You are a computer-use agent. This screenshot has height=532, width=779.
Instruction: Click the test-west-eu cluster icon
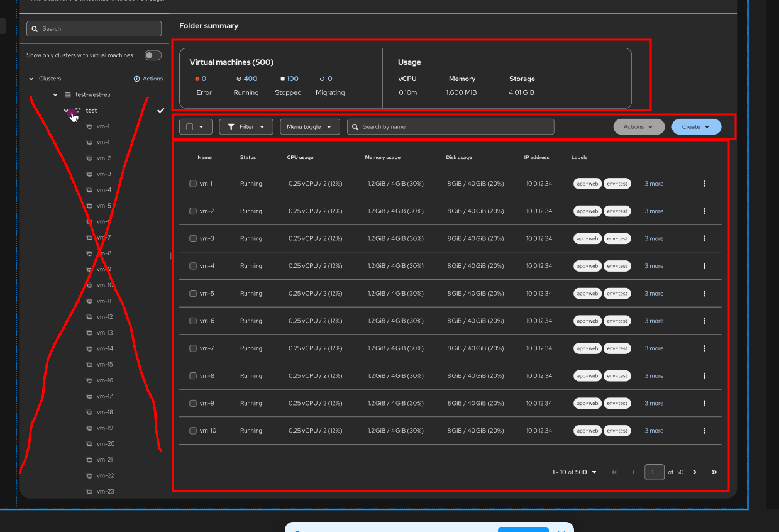click(x=68, y=94)
